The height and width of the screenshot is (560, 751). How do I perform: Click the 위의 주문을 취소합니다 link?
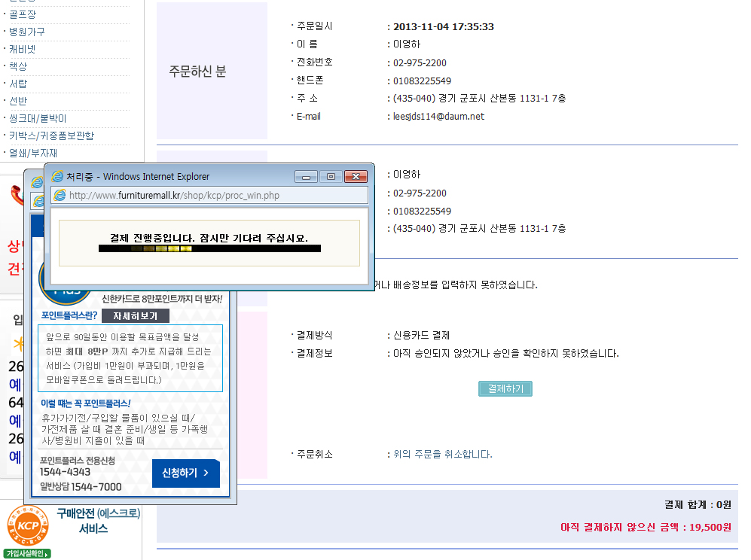coord(443,454)
